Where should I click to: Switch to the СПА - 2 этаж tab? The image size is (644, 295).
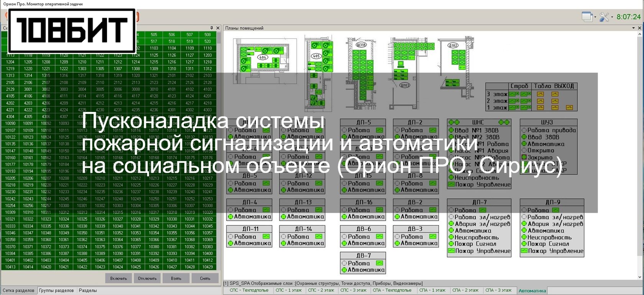[465, 290]
